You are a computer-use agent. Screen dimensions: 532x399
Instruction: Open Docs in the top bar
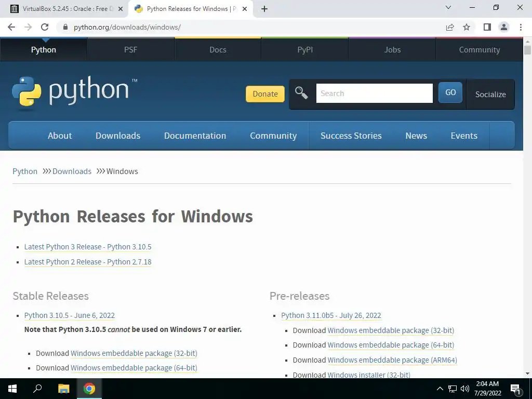(218, 49)
